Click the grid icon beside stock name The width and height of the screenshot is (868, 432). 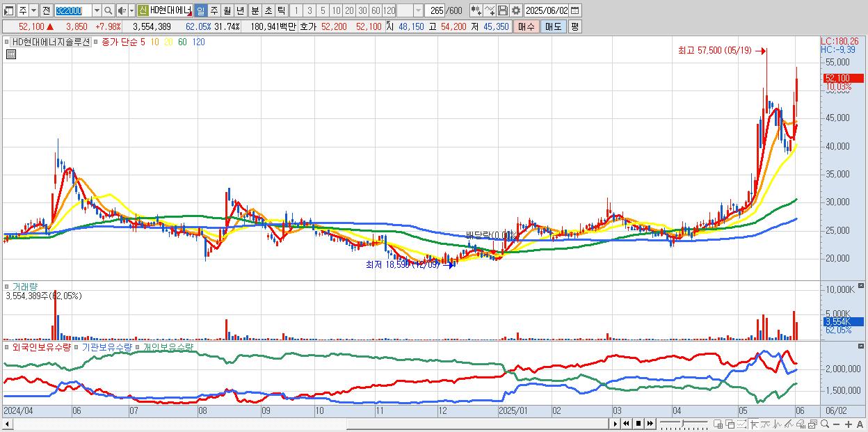point(10,54)
